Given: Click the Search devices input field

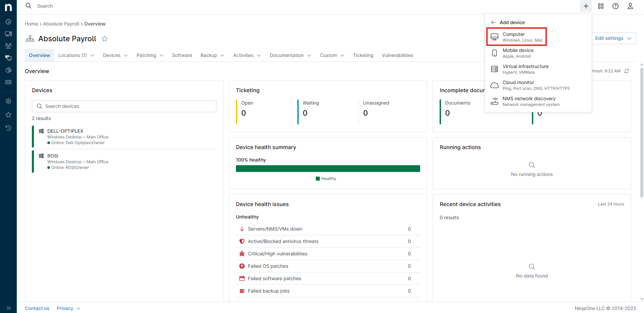Looking at the screenshot, I should 124,106.
